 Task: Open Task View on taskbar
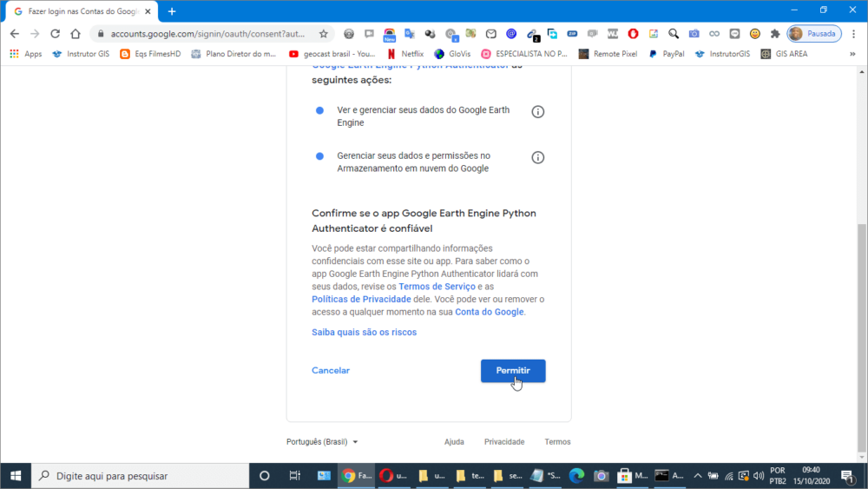[x=294, y=476]
